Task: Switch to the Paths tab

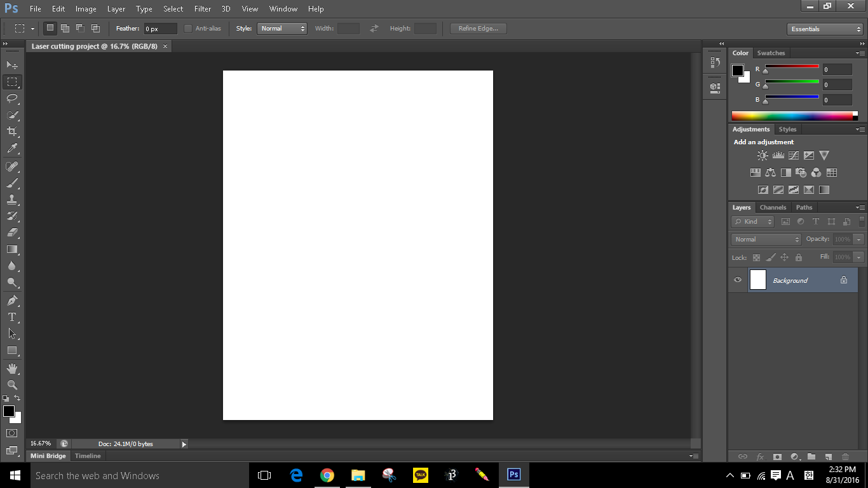Action: coord(804,208)
